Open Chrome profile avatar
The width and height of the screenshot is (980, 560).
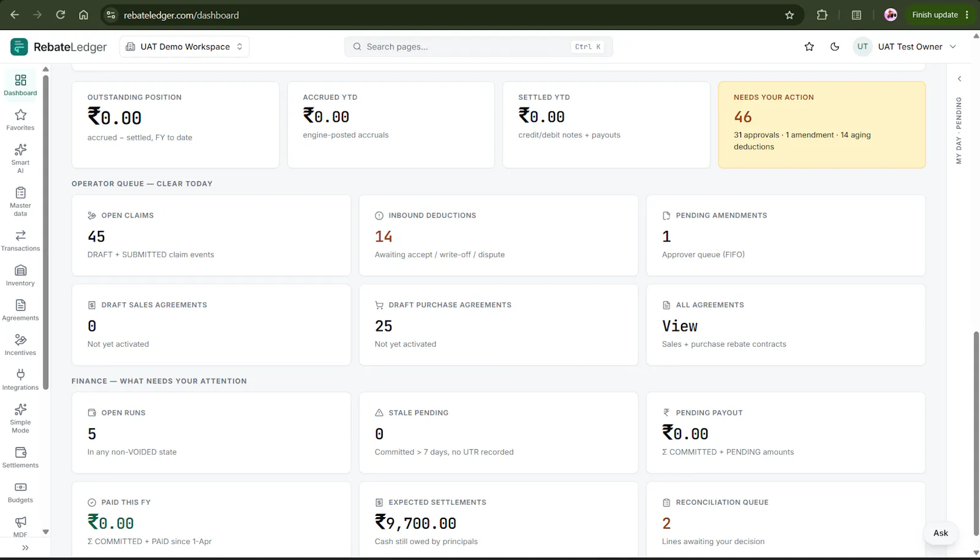click(891, 15)
